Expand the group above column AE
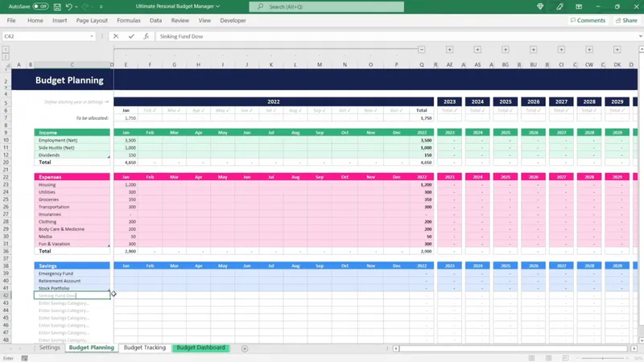Image resolution: width=644 pixels, height=362 pixels. coord(449,50)
